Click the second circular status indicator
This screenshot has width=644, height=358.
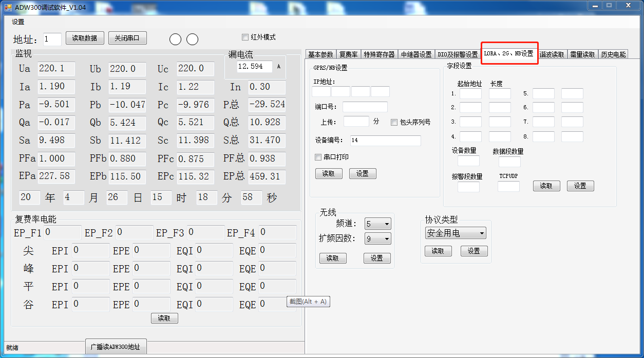click(193, 39)
